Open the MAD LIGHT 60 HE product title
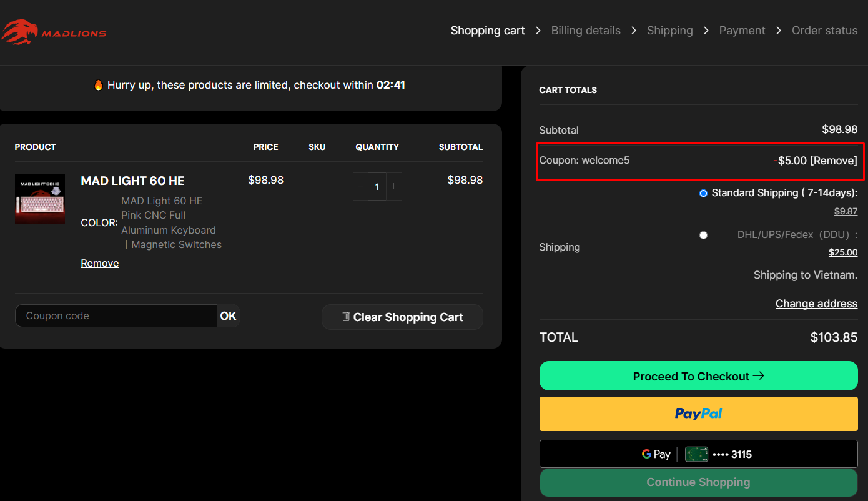Image resolution: width=868 pixels, height=501 pixels. (x=132, y=181)
